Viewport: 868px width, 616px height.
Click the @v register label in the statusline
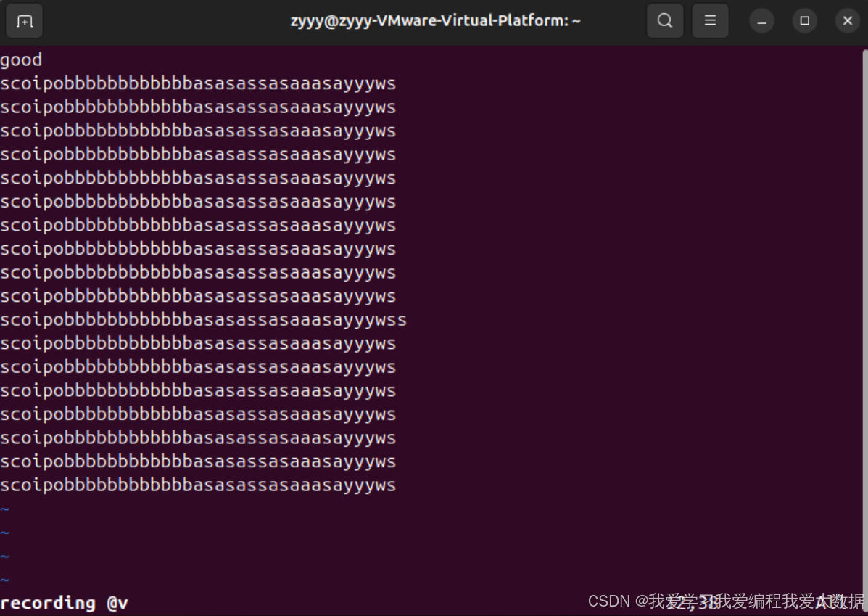116,602
